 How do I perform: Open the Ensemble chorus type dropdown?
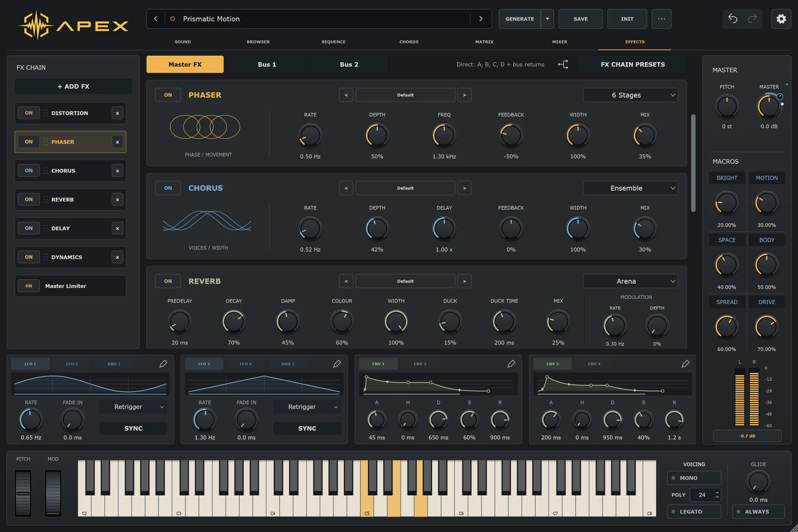click(630, 188)
